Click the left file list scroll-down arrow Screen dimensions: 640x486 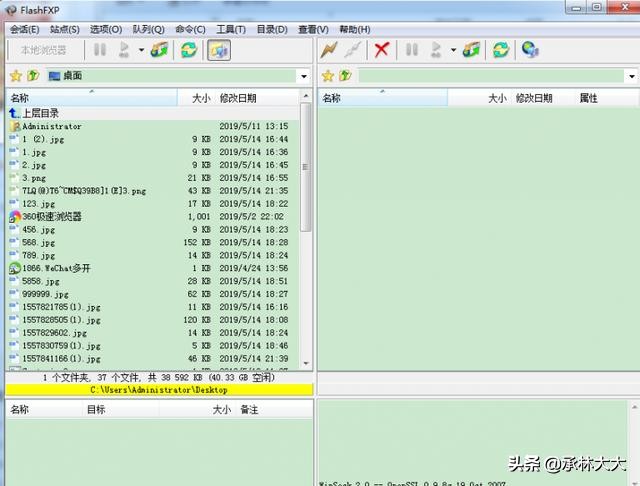306,363
